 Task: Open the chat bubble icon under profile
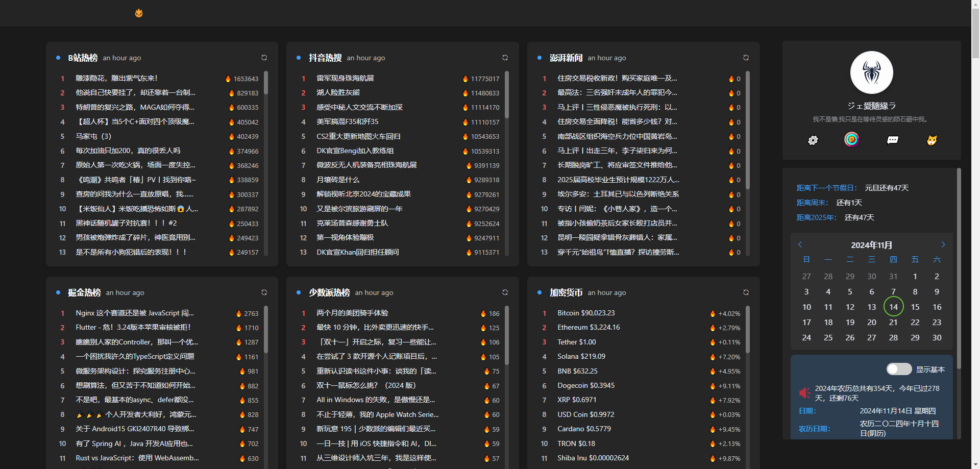893,140
